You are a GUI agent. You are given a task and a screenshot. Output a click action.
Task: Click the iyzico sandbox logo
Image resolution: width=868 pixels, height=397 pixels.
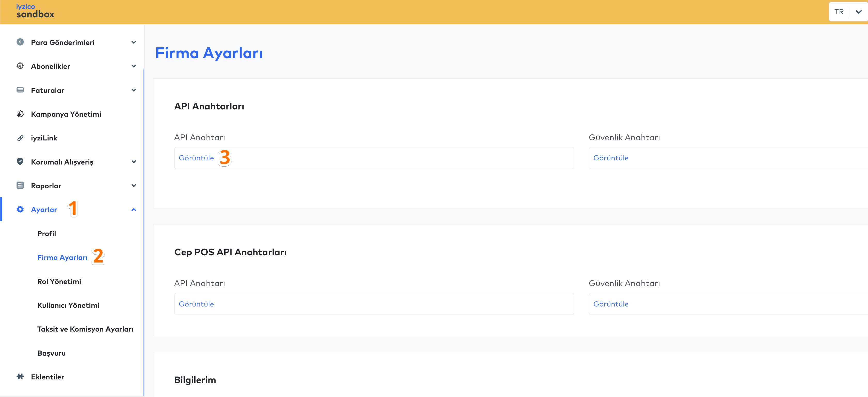coord(35,11)
